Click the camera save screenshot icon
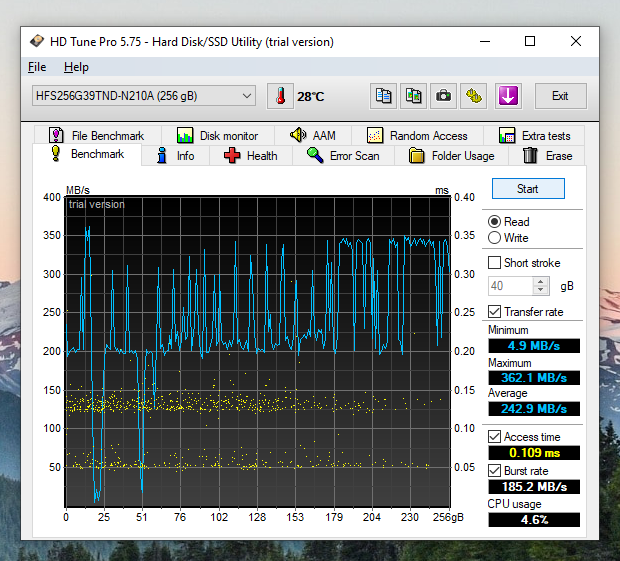The width and height of the screenshot is (620, 561). 443,96
